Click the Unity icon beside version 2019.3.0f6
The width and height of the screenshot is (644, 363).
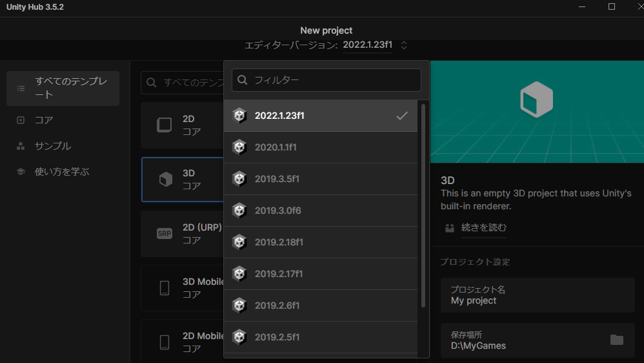point(239,211)
